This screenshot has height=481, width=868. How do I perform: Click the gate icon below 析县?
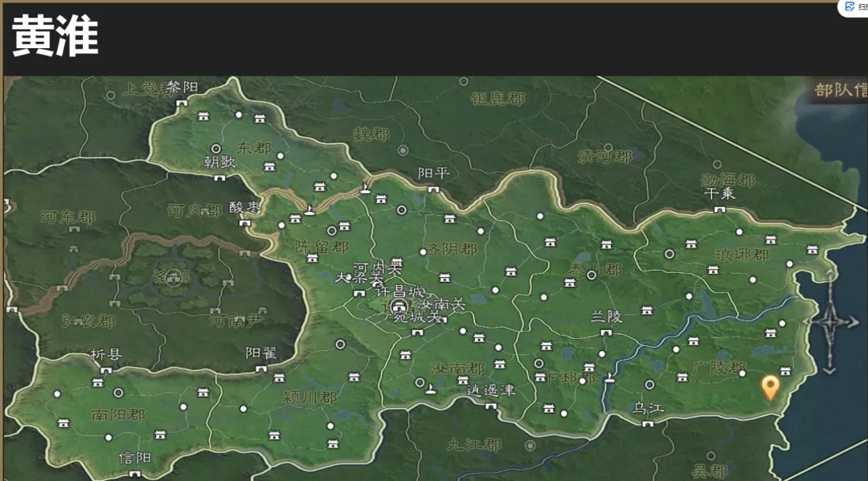coord(106,371)
